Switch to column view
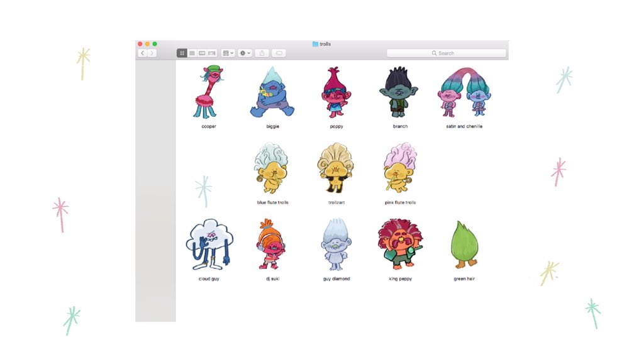This screenshot has width=644, height=362. (x=202, y=53)
